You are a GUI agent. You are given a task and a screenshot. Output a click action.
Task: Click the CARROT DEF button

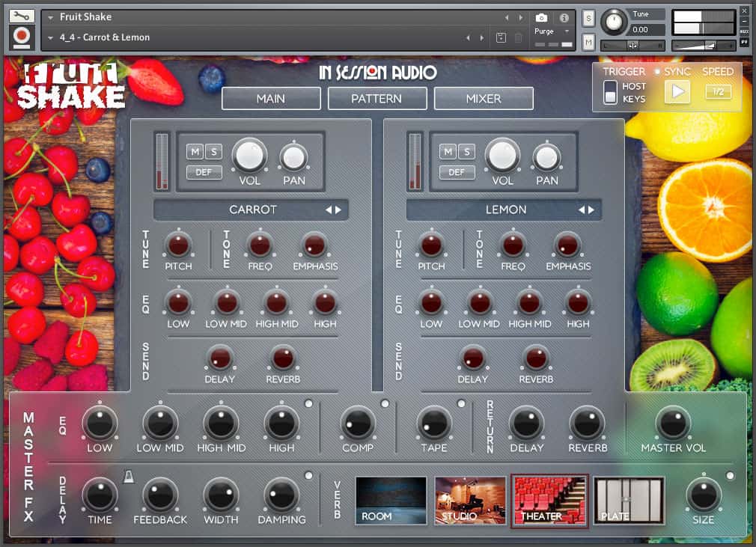[x=204, y=172]
